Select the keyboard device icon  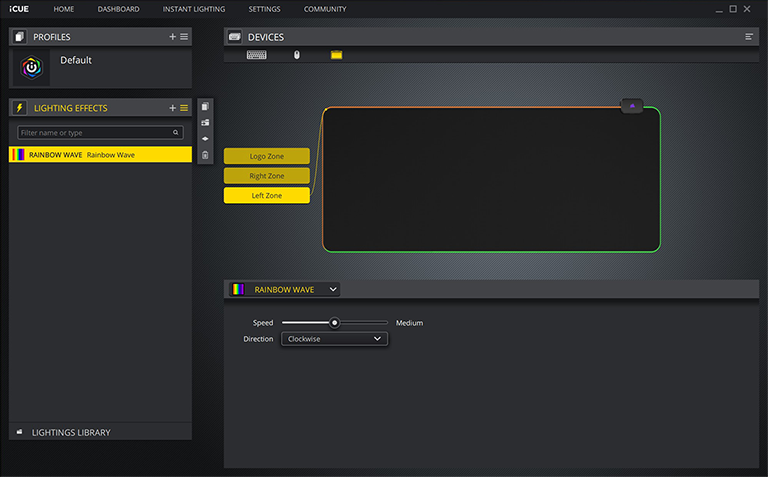pyautogui.click(x=257, y=55)
